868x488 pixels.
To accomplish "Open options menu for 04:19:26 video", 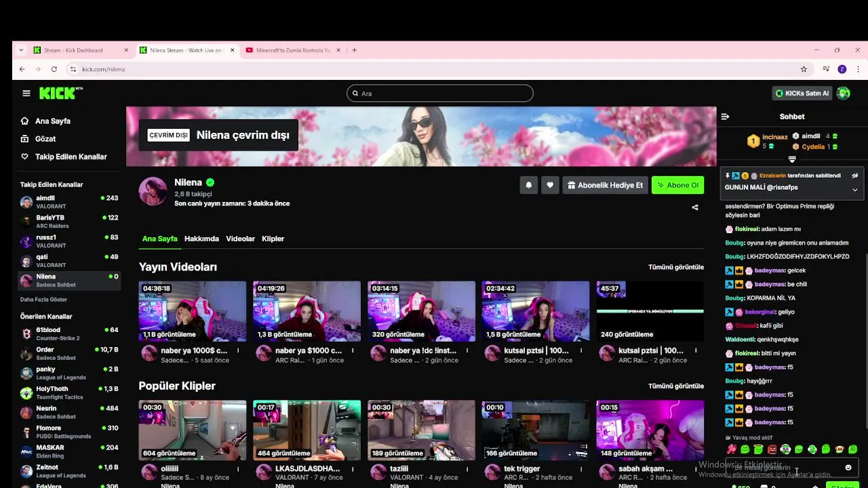I will coord(353,350).
